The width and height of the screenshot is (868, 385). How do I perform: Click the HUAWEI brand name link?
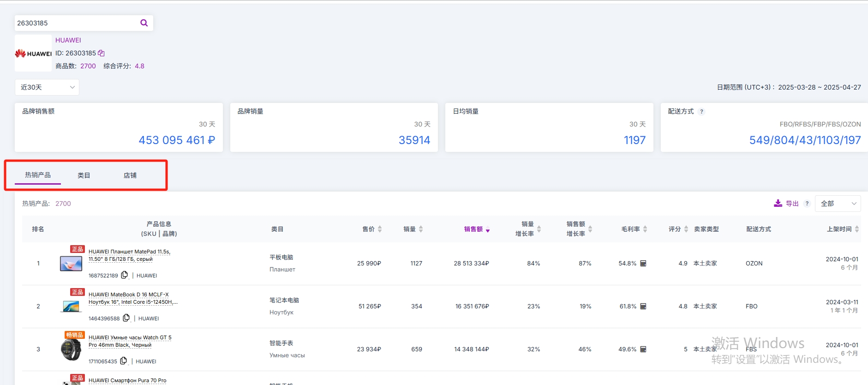click(68, 40)
